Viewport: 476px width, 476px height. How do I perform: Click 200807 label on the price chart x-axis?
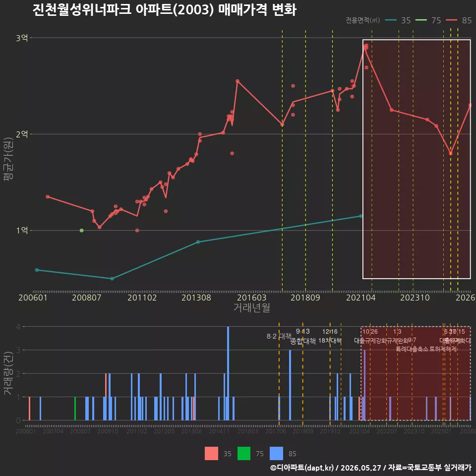click(86, 297)
